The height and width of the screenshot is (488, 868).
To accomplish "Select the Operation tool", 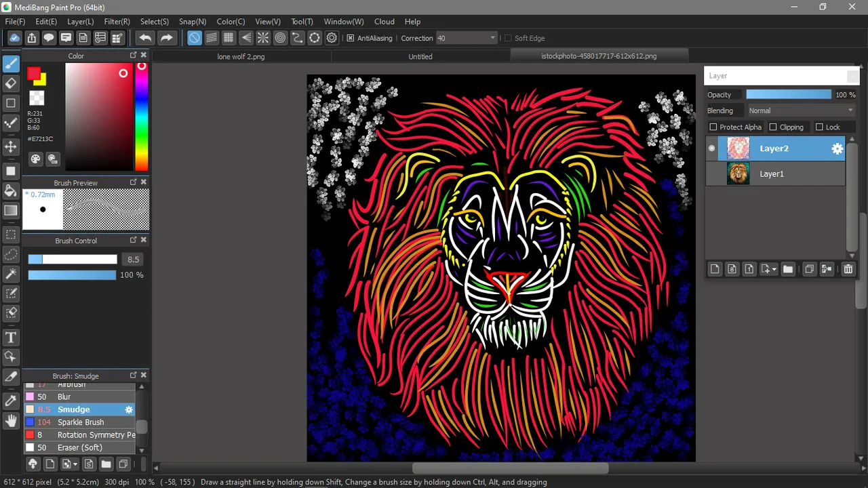I will tap(11, 357).
